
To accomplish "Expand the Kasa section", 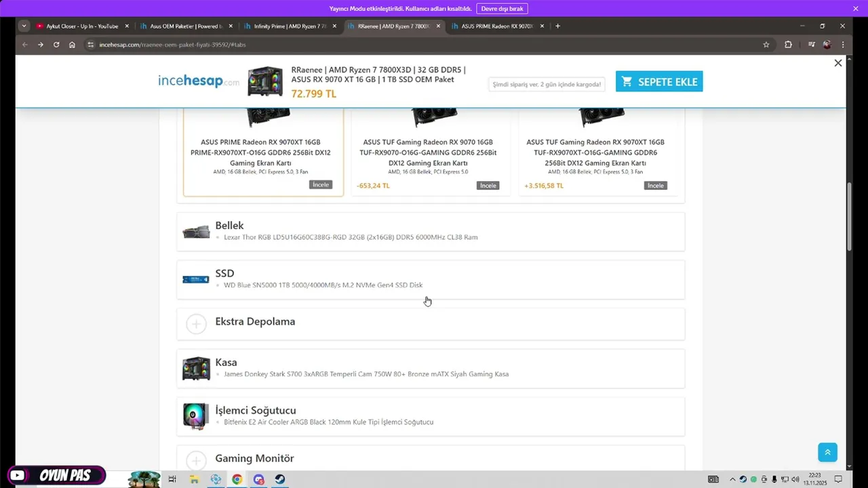I will (431, 369).
